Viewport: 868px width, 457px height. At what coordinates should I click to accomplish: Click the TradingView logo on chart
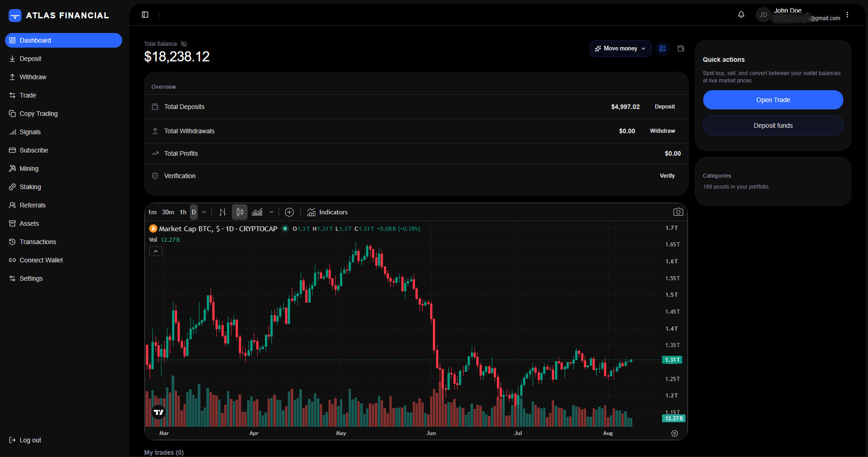pos(158,412)
